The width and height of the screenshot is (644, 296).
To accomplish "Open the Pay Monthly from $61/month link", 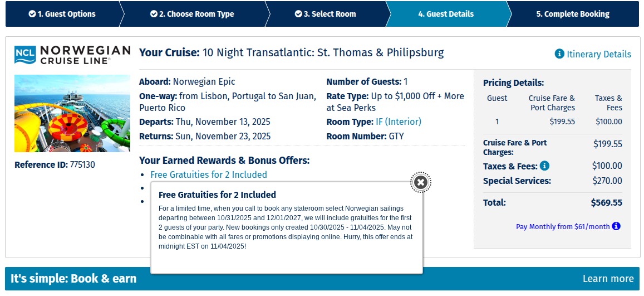I will [563, 226].
